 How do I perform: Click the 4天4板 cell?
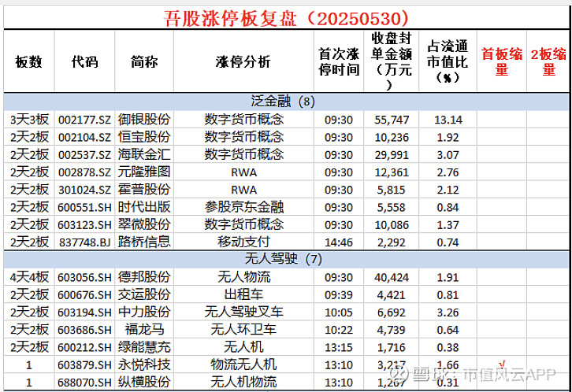point(29,277)
